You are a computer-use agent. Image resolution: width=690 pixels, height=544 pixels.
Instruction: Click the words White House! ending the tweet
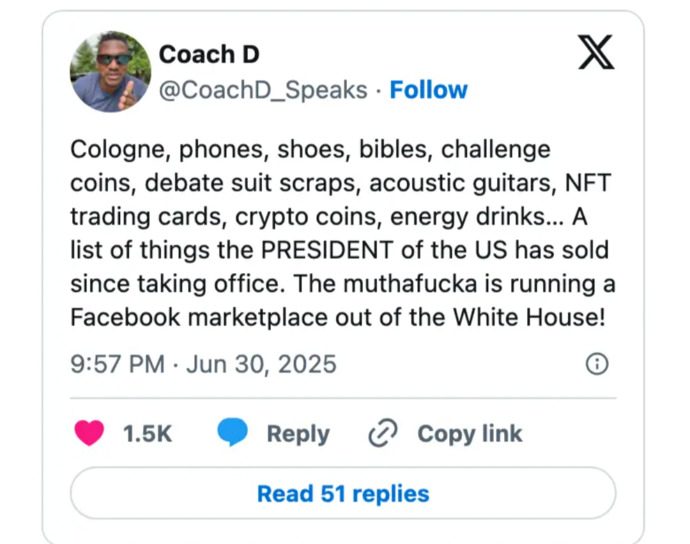tap(530, 317)
